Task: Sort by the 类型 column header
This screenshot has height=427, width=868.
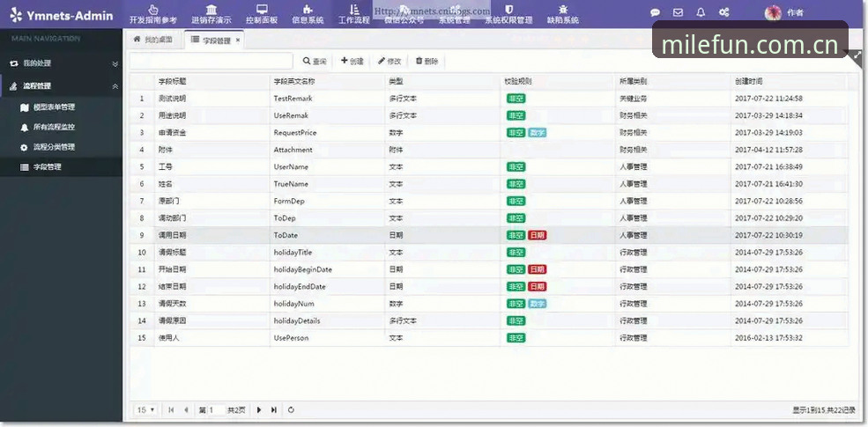Action: [442, 81]
